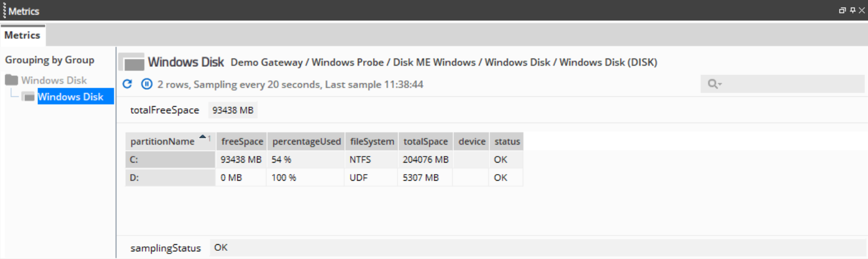Close the Metrics panel
The height and width of the screenshot is (259, 868).
(x=862, y=10)
